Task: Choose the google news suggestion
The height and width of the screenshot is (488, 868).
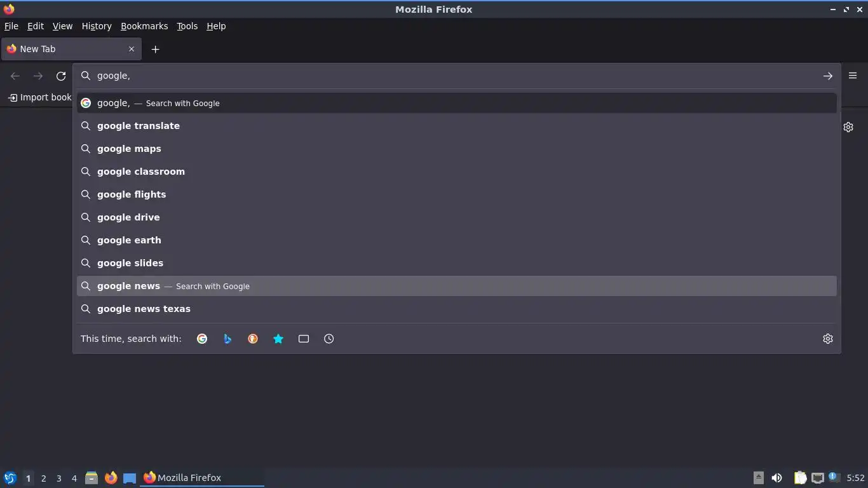Action: coord(457,286)
